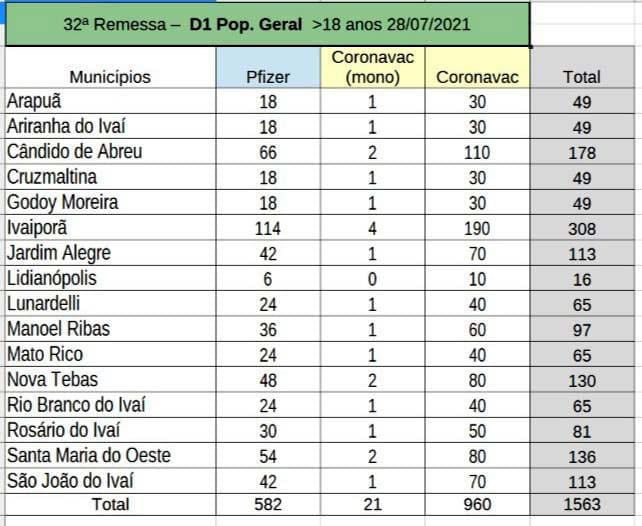The width and height of the screenshot is (642, 526).
Task: Click Ivaiporã's total cell showing 308
Action: pos(582,228)
